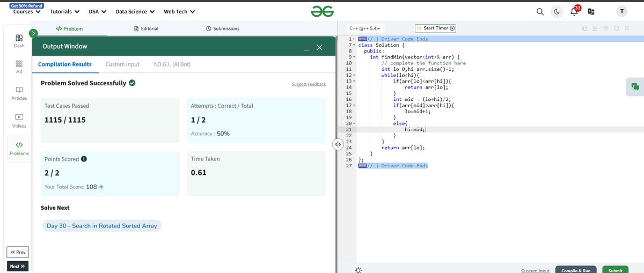Open Articles in the sidebar
Image resolution: width=644 pixels, height=273 pixels.
pos(19,93)
